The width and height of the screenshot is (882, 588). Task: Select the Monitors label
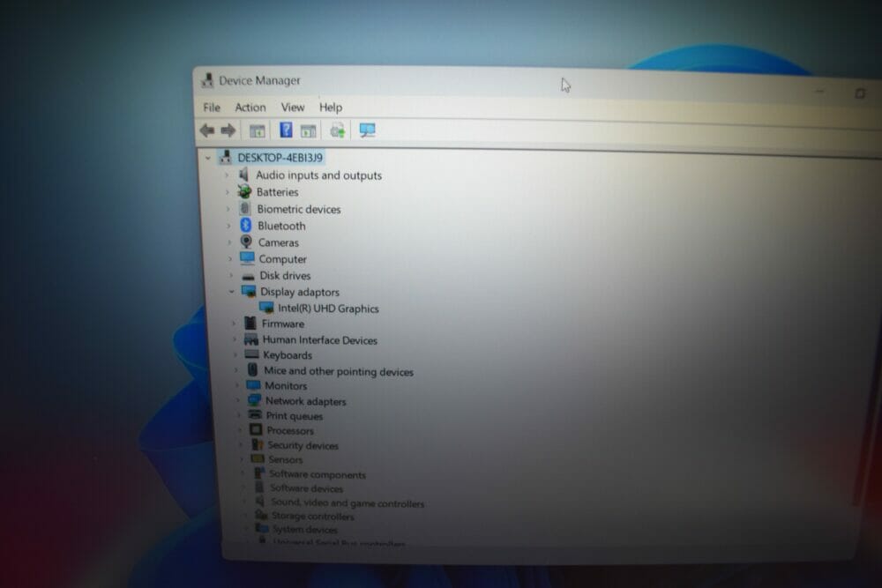[x=286, y=385]
